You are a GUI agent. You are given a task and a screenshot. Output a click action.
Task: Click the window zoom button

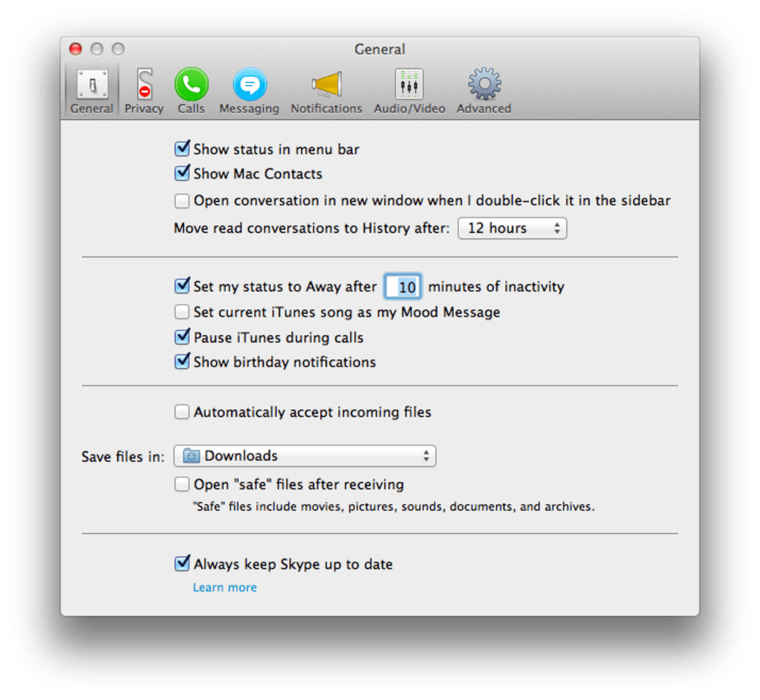click(118, 49)
